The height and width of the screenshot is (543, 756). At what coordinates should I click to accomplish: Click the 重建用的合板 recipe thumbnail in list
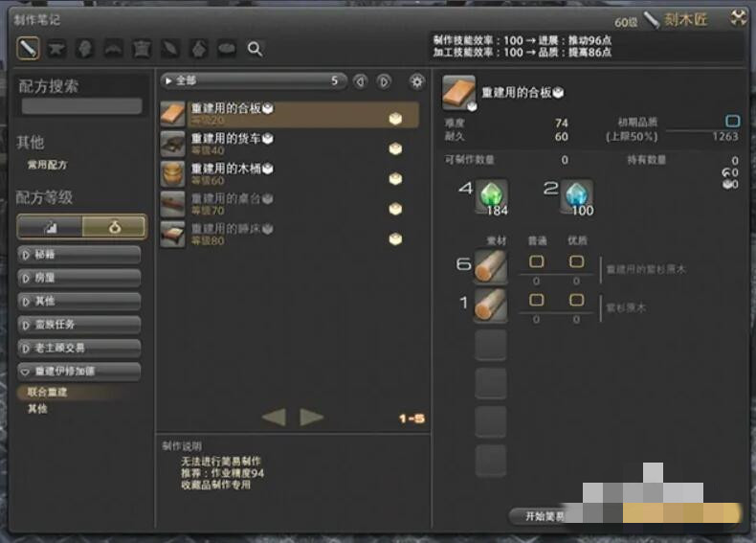[x=172, y=114]
